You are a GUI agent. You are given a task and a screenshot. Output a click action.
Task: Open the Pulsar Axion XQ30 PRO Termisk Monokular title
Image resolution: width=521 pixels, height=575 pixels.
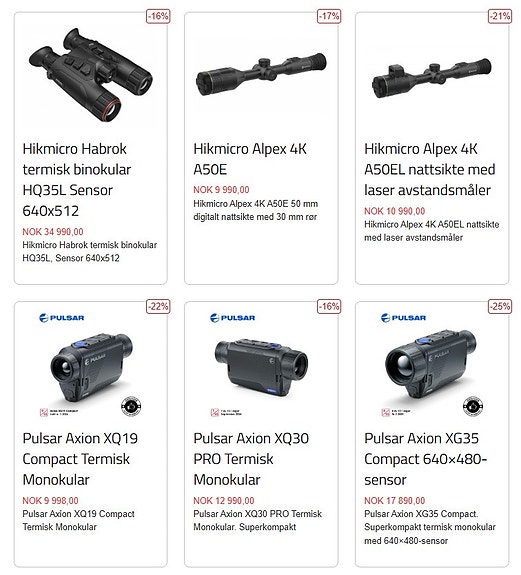click(x=251, y=459)
